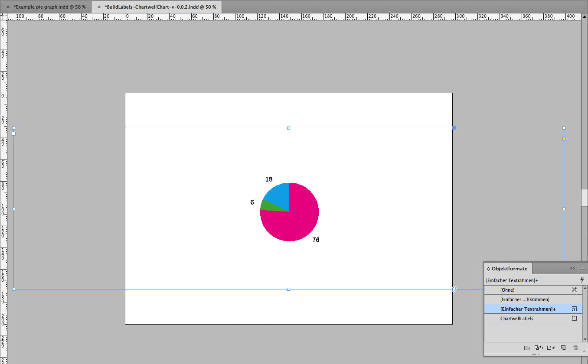Click the text frame out port

(x=454, y=289)
